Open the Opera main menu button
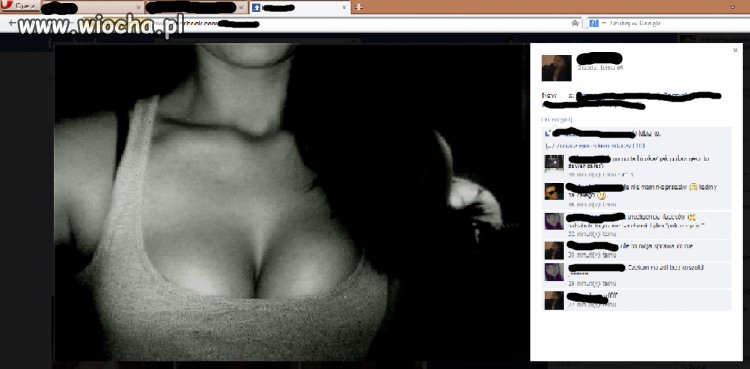This screenshot has height=369, width=750. click(x=19, y=6)
